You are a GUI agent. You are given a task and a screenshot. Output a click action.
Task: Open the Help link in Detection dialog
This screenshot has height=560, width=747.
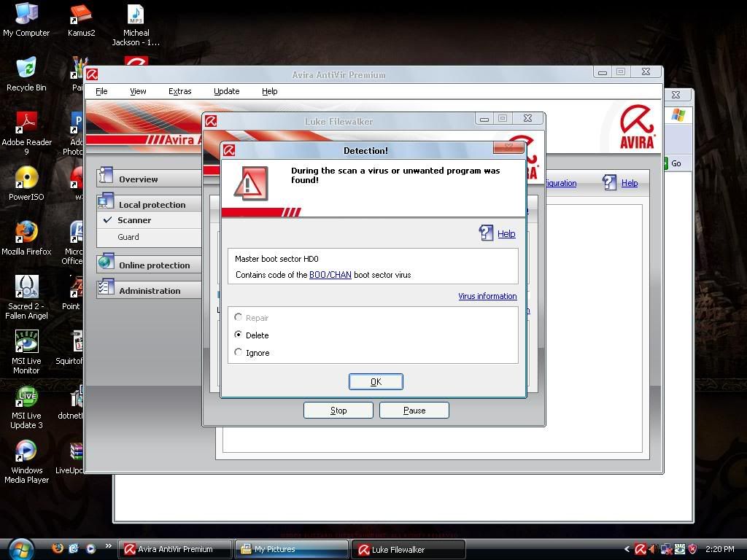coord(506,233)
